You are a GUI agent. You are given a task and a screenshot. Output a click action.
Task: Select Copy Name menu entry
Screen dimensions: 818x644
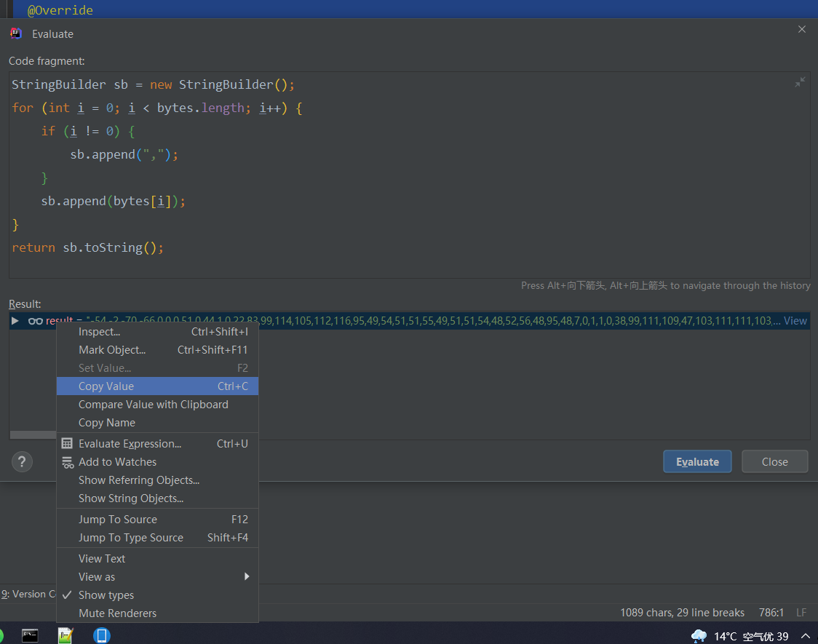(x=157, y=423)
